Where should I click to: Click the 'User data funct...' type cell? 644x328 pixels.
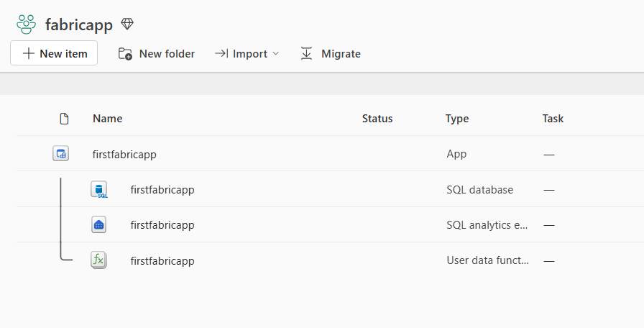(487, 260)
